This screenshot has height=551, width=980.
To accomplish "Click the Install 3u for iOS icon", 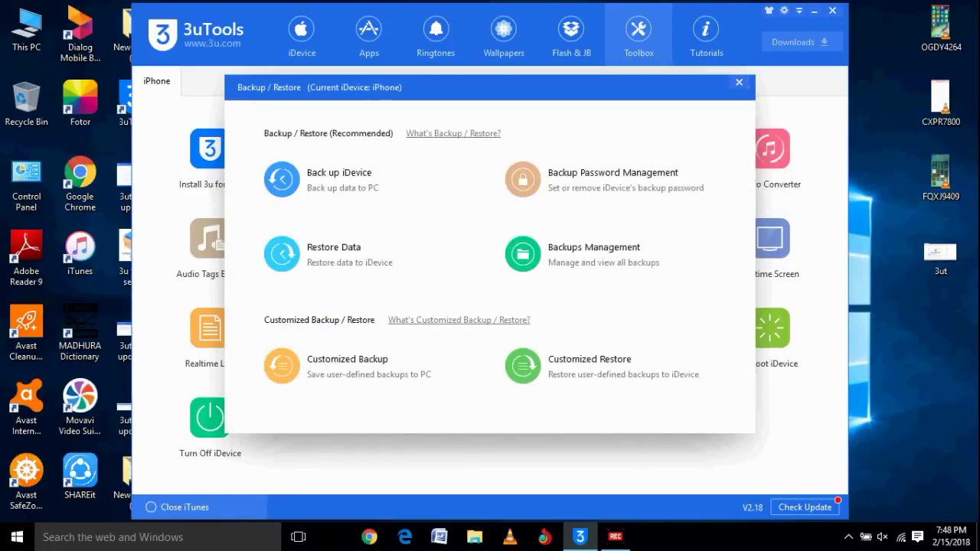I will pos(207,148).
